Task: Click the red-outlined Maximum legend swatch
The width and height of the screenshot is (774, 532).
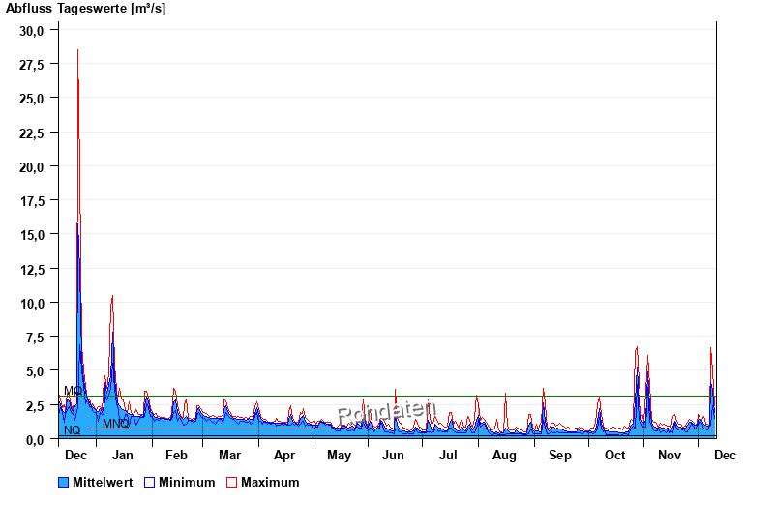Action: point(231,482)
